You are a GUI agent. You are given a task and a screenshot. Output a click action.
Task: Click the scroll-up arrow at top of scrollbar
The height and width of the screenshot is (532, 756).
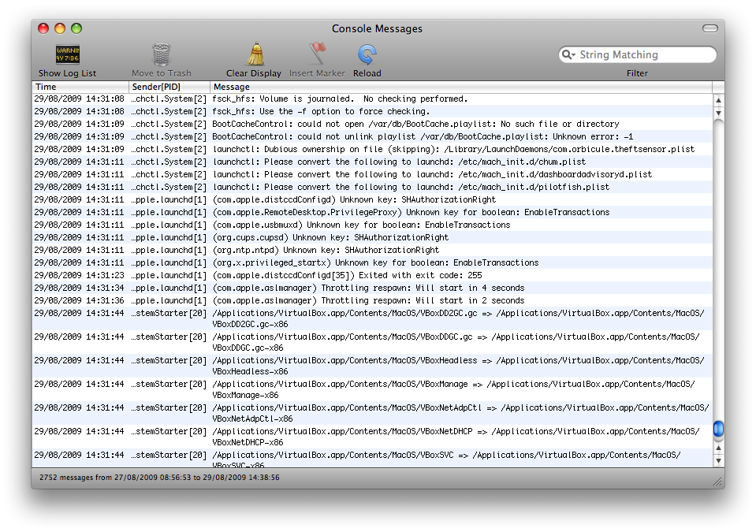tap(718, 101)
